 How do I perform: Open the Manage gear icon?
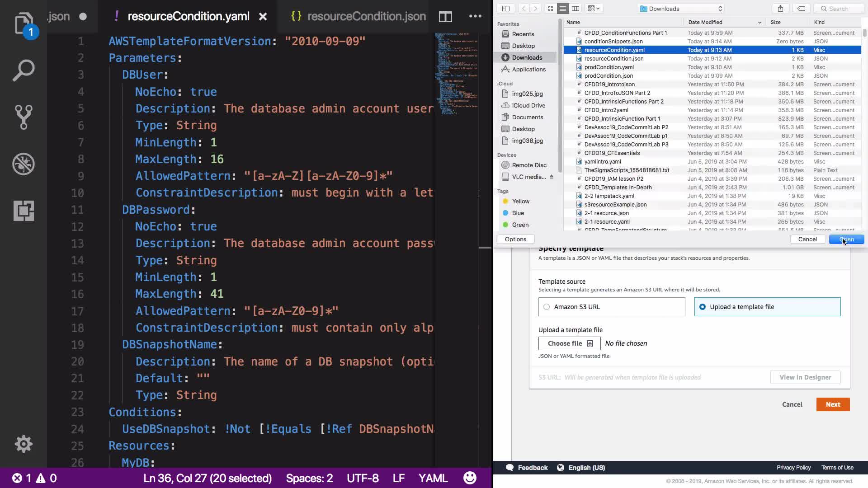tap(24, 444)
